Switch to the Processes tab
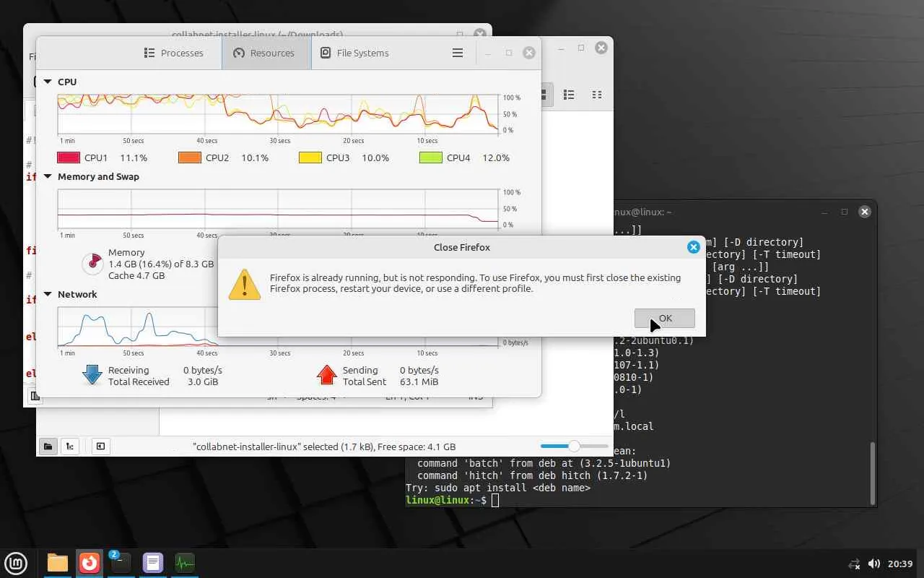 174,53
